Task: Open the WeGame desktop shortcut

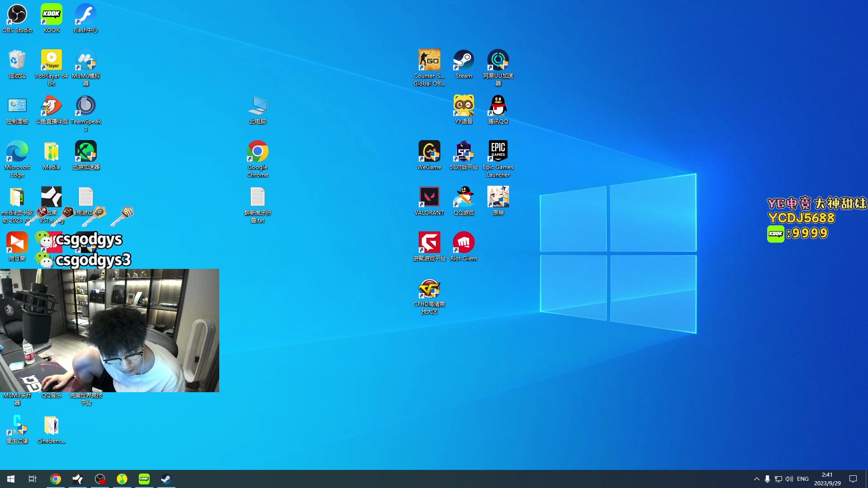Action: (429, 152)
